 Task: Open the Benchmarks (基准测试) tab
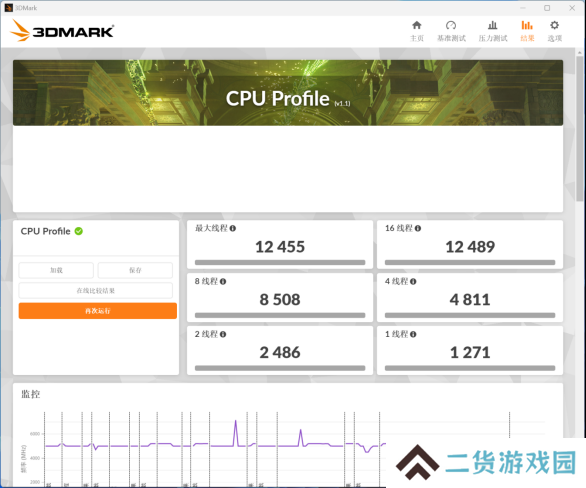(x=451, y=31)
